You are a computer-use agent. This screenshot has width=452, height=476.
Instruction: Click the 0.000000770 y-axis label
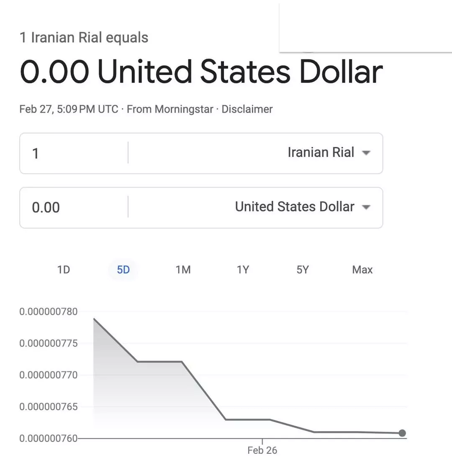pyautogui.click(x=49, y=375)
